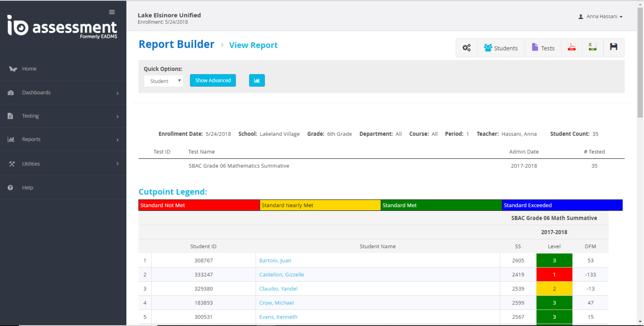
Task: Click the Tests toolbar button
Action: click(x=543, y=48)
